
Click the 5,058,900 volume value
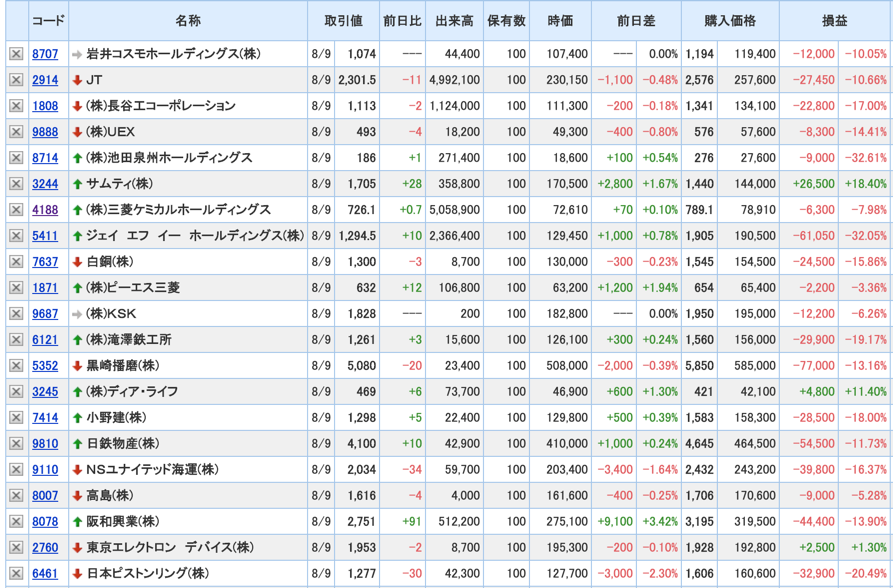tap(454, 210)
